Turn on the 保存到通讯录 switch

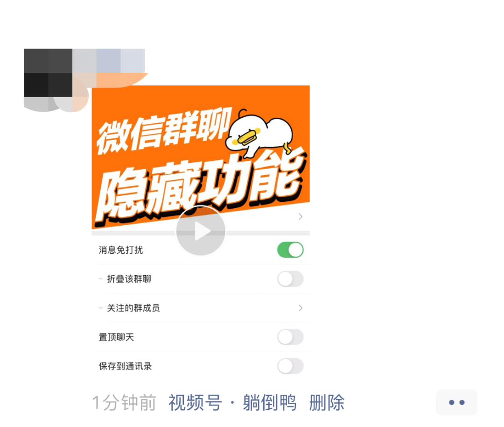tap(290, 366)
